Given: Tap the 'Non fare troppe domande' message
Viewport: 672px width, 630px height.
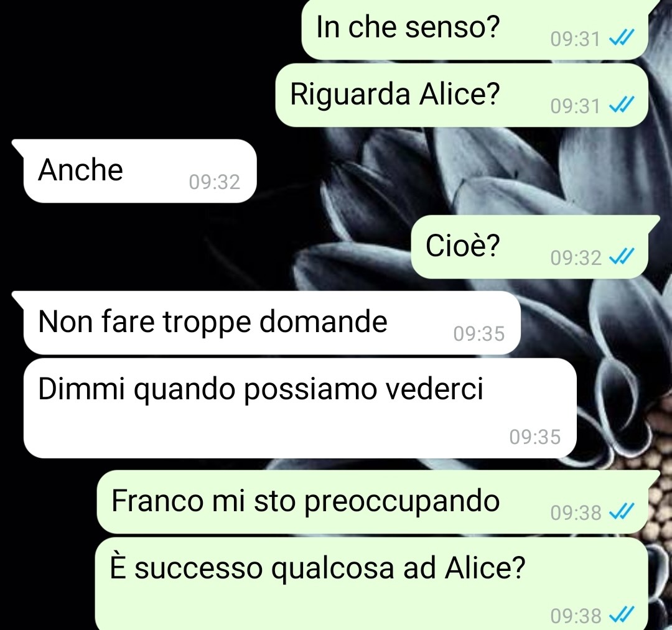Looking at the screenshot, I should [272, 323].
